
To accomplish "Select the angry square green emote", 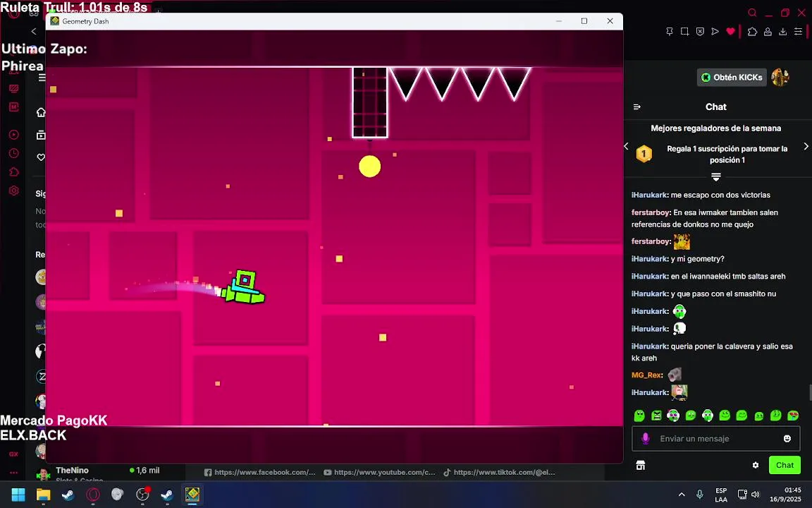I will 657,415.
